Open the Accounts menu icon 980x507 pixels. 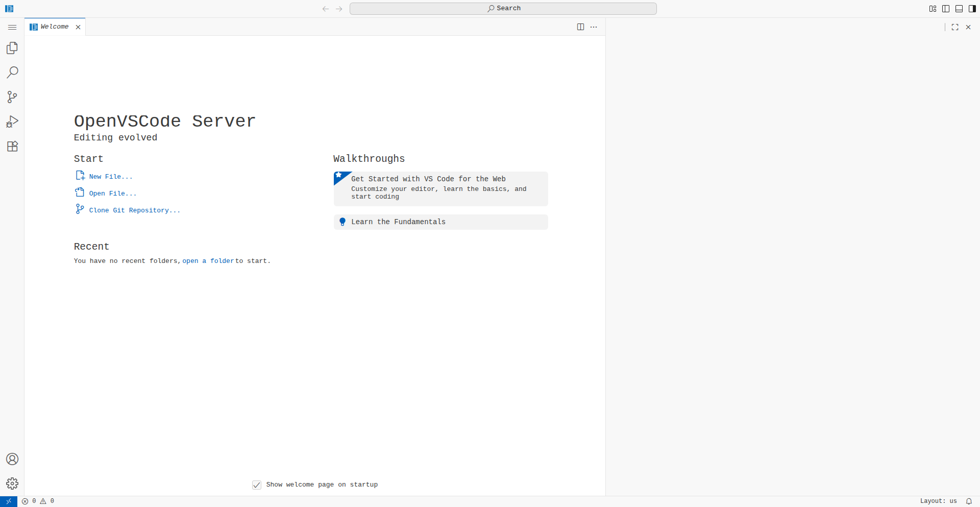[12, 459]
